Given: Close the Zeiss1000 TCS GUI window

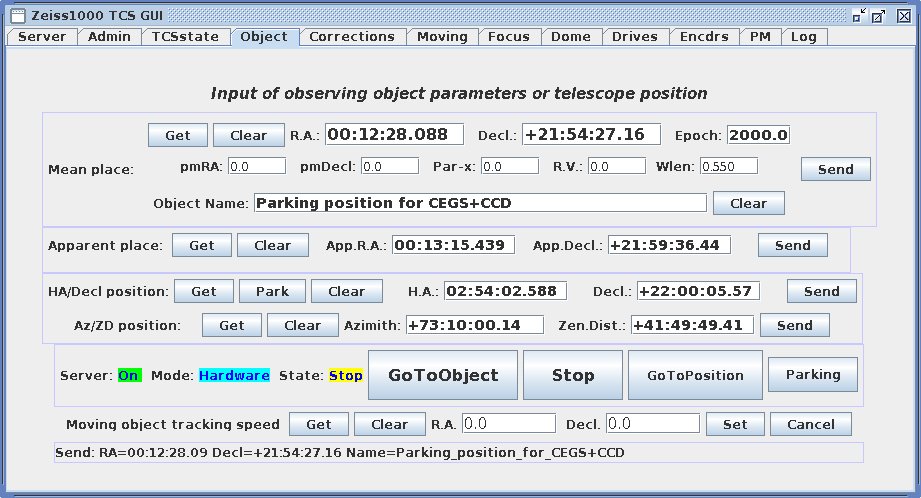Looking at the screenshot, I should point(905,16).
